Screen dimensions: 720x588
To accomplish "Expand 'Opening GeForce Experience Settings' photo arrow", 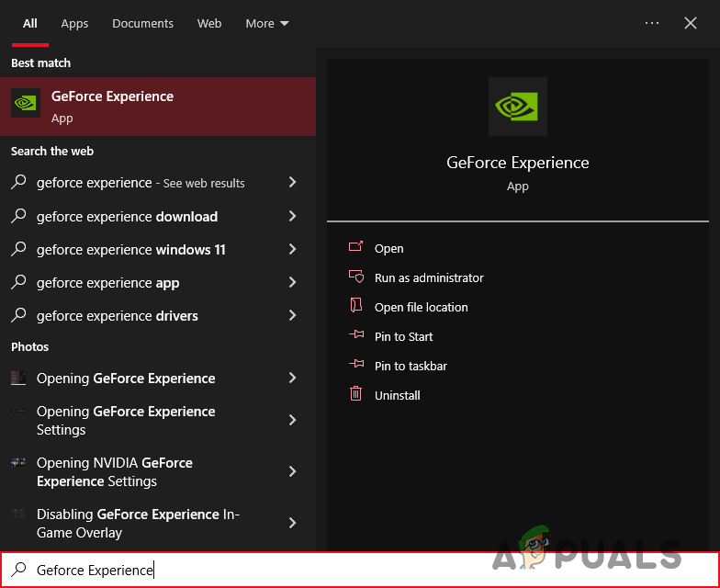I will click(x=292, y=420).
